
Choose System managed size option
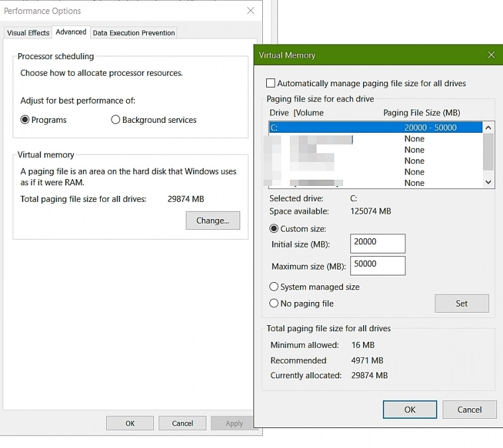[274, 287]
